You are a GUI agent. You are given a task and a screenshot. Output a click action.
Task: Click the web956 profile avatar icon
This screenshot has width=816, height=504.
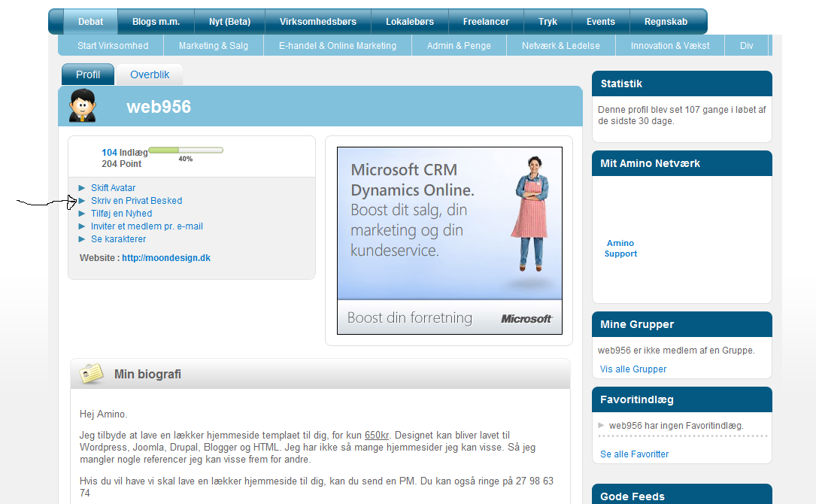coord(82,105)
